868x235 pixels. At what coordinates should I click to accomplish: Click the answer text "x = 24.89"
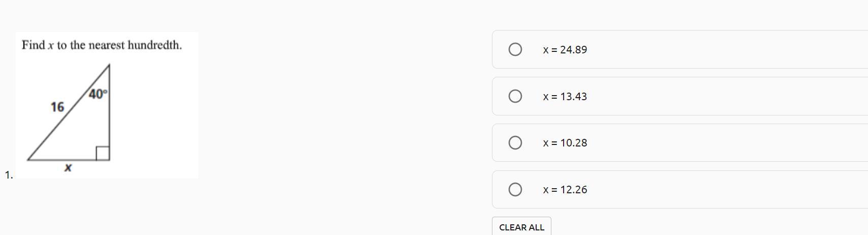[x=565, y=50]
